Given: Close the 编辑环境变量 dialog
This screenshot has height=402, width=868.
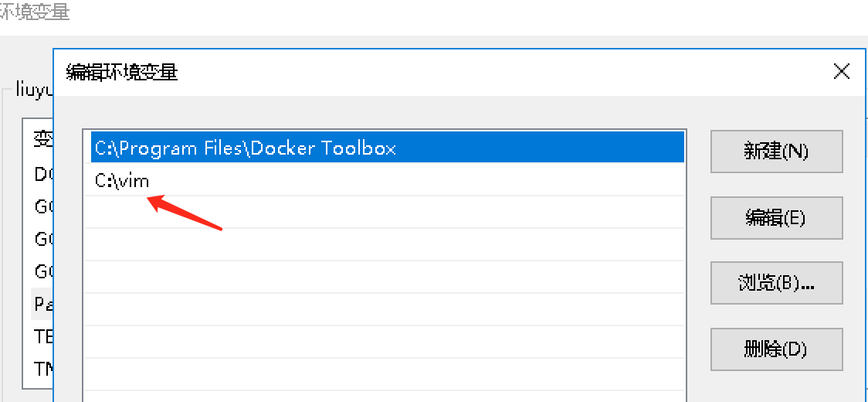Looking at the screenshot, I should (841, 73).
